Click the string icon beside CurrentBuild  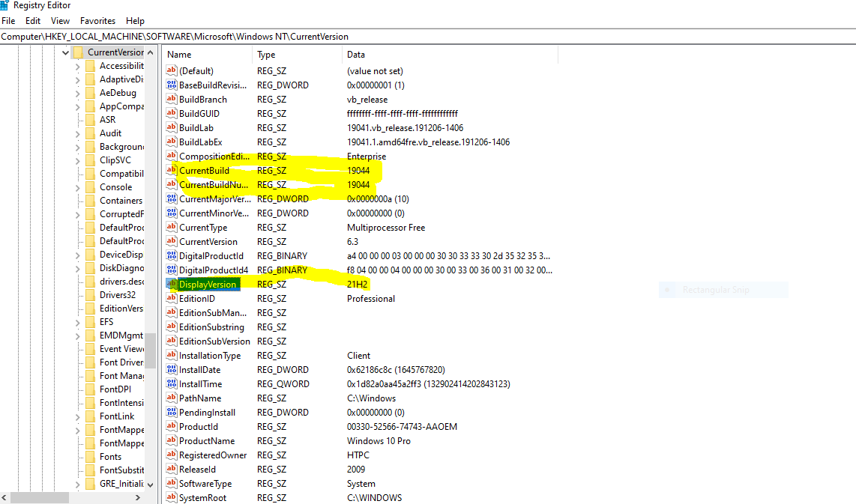[171, 170]
